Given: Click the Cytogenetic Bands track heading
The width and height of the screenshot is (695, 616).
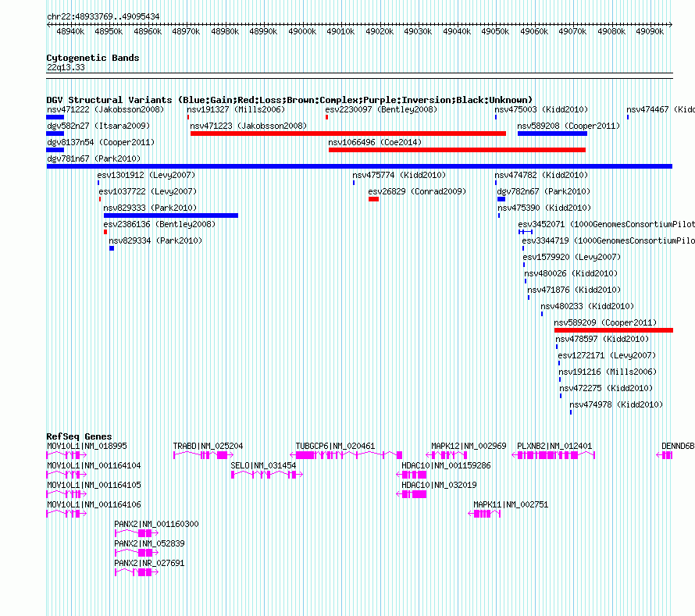Looking at the screenshot, I should point(93,58).
